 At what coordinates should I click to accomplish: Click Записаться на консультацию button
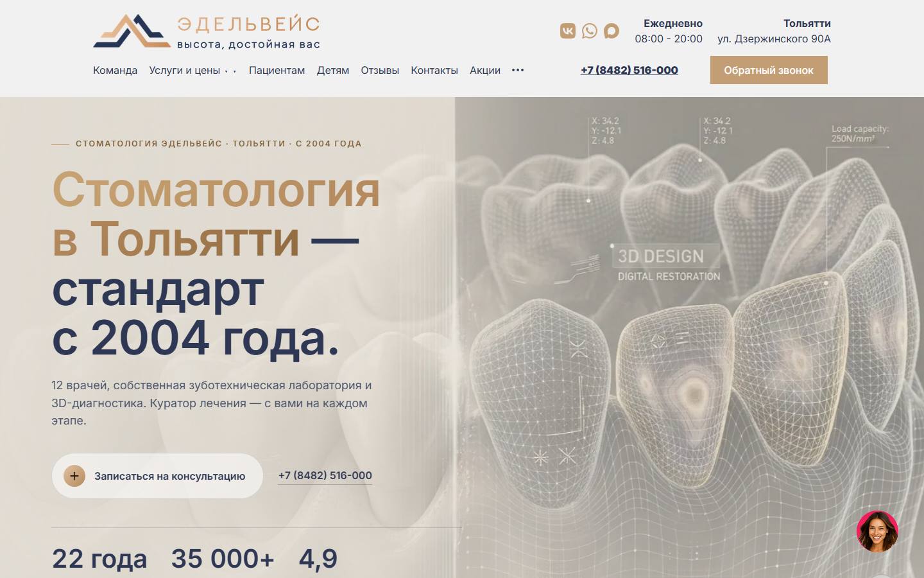pyautogui.click(x=157, y=476)
